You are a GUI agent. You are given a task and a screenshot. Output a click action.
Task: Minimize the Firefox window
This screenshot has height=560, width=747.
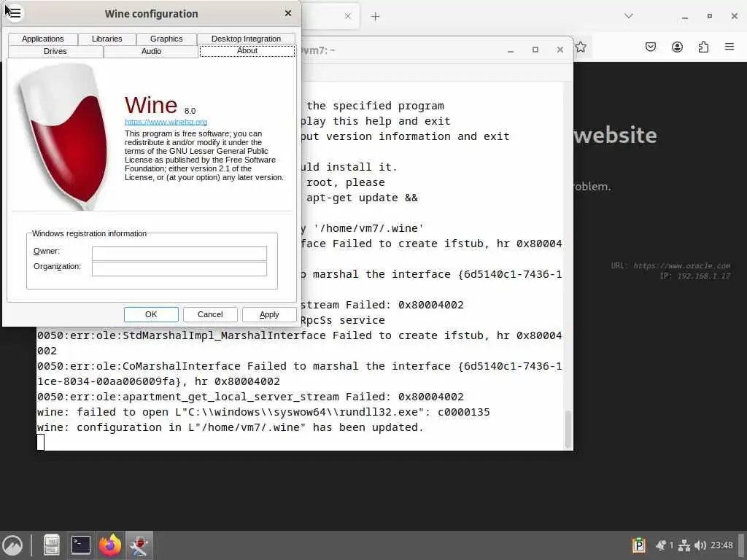tap(685, 17)
